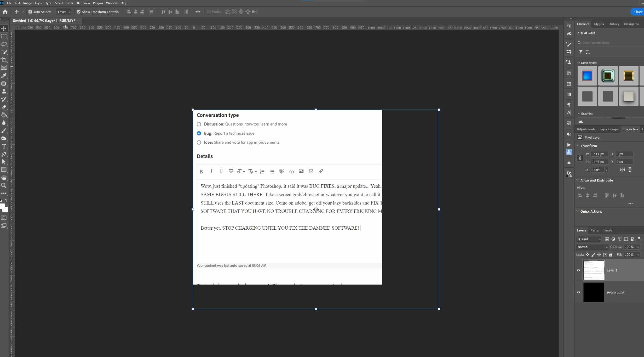Go back via TEMPLATES link
The height and width of the screenshot is (357, 644).
click(586, 33)
